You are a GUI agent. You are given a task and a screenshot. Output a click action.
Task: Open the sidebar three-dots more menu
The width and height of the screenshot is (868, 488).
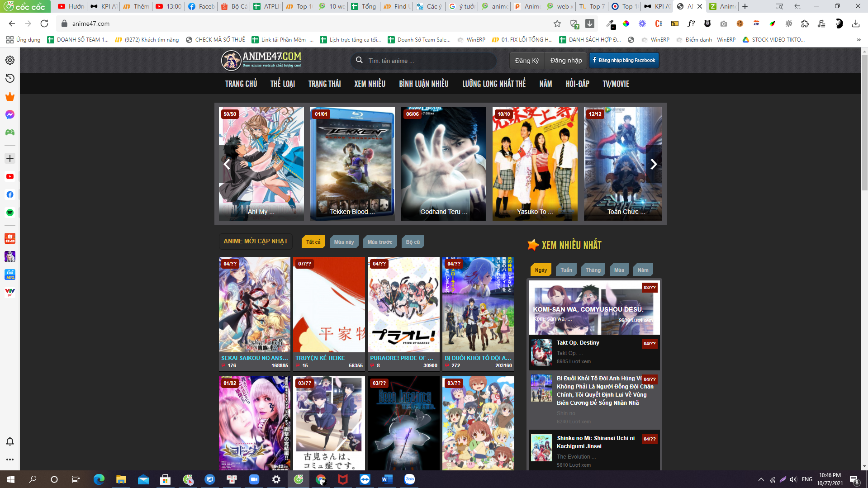point(10,460)
